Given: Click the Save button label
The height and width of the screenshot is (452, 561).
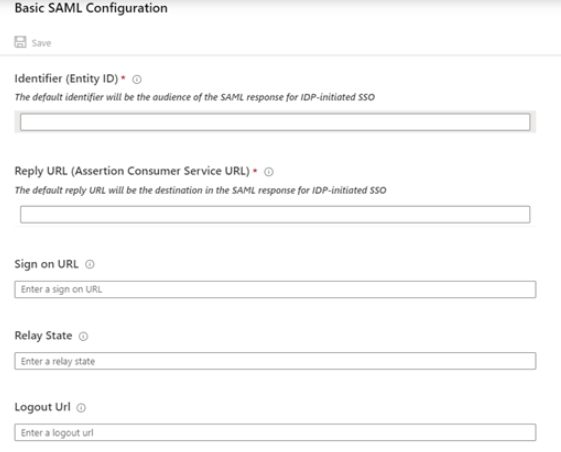Looking at the screenshot, I should (41, 43).
